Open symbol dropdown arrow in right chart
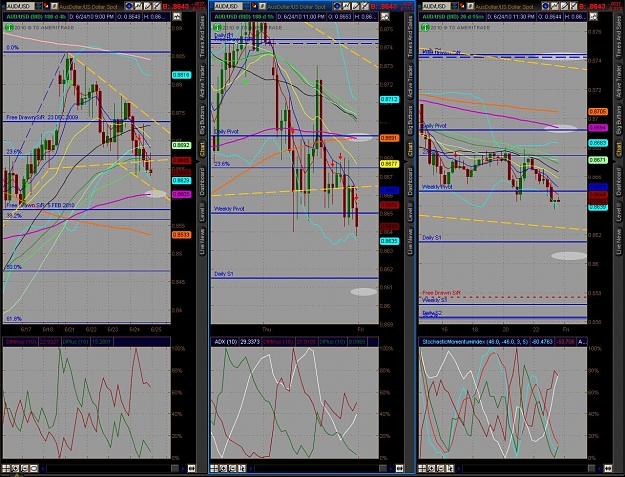 click(x=455, y=6)
